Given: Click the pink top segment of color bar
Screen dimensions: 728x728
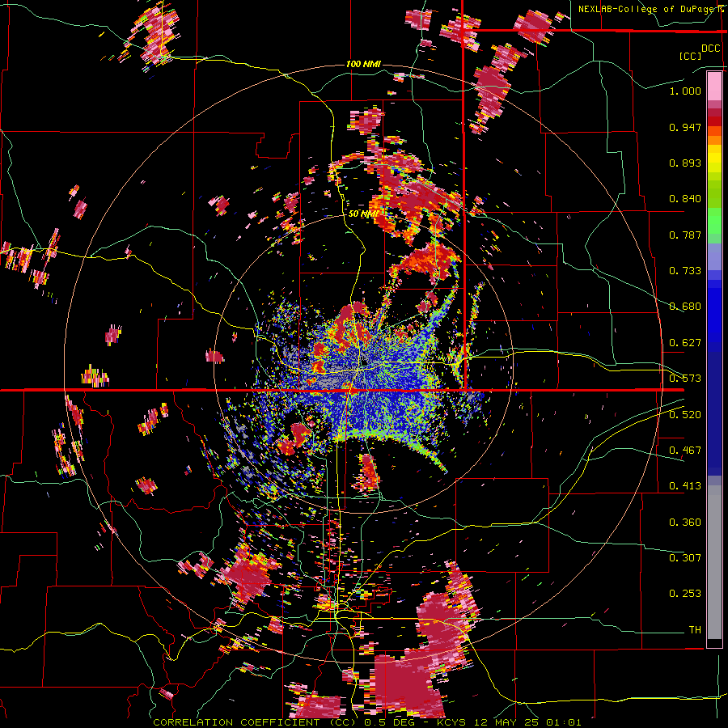Looking at the screenshot, I should coord(714,86).
